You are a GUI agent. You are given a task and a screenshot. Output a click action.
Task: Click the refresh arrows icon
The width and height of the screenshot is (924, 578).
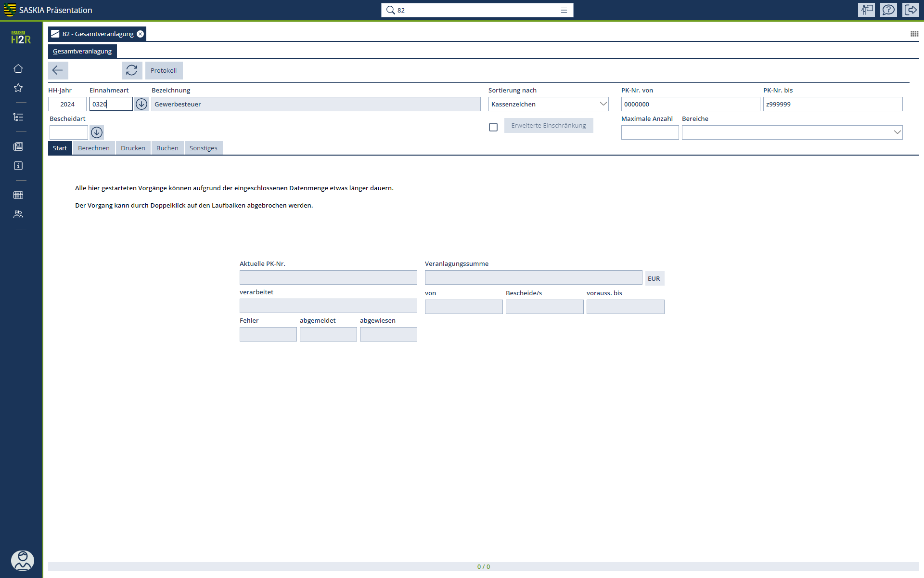click(131, 70)
